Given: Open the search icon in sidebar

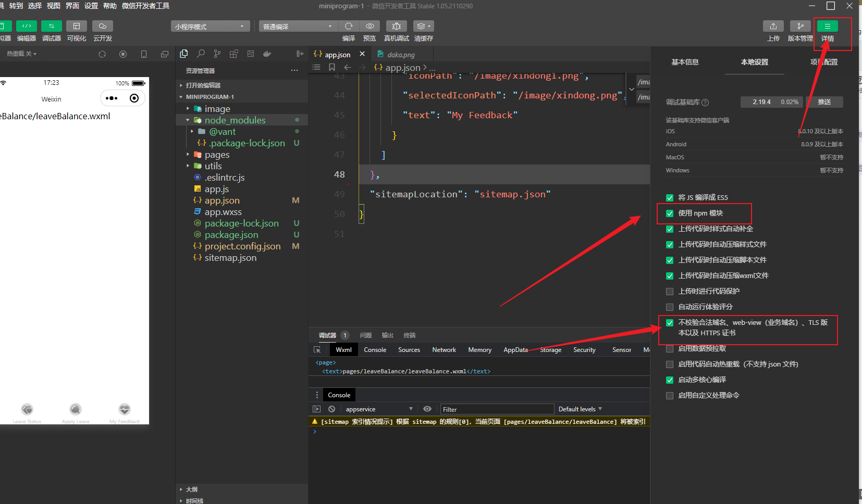Looking at the screenshot, I should point(201,54).
